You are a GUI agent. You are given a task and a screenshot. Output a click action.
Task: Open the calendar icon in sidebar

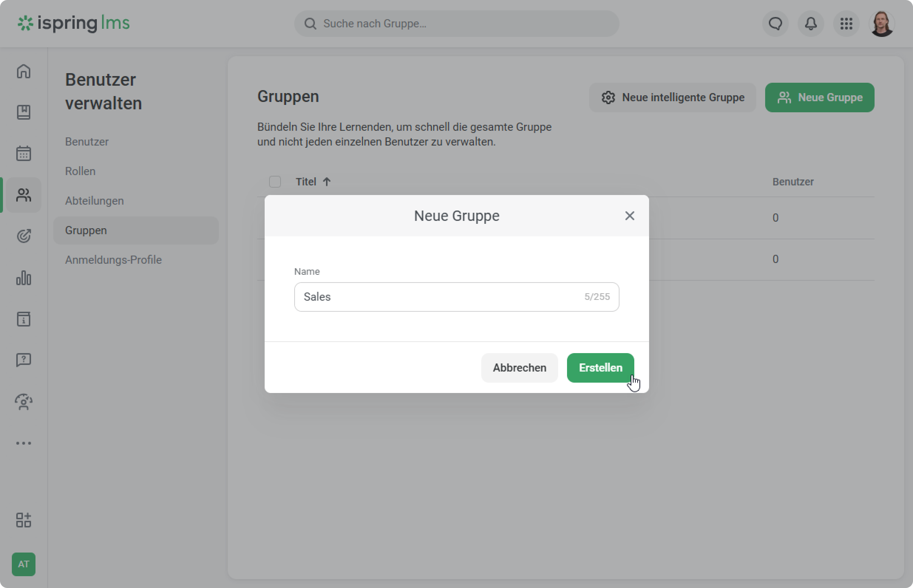tap(24, 154)
